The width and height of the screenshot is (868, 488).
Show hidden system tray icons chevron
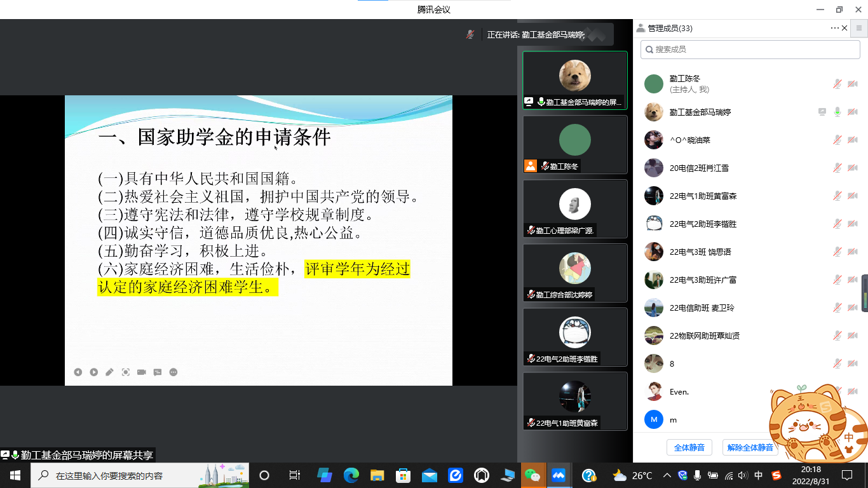(x=667, y=475)
